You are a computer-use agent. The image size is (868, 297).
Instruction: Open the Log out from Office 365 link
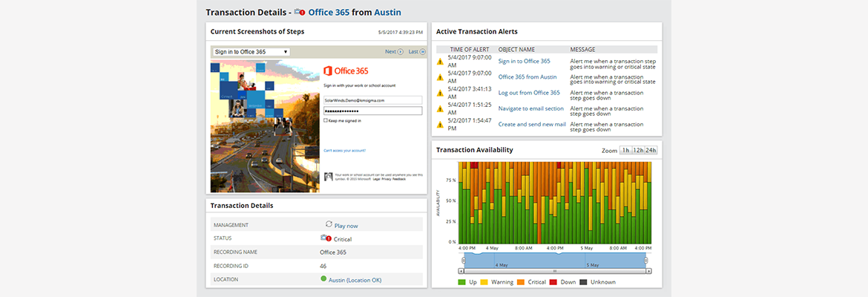pos(529,93)
